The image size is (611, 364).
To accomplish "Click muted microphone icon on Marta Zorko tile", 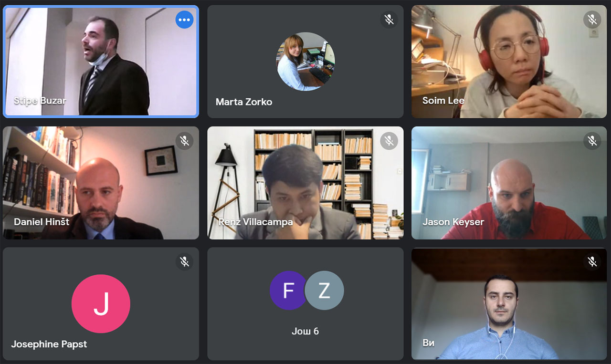I will click(x=389, y=20).
